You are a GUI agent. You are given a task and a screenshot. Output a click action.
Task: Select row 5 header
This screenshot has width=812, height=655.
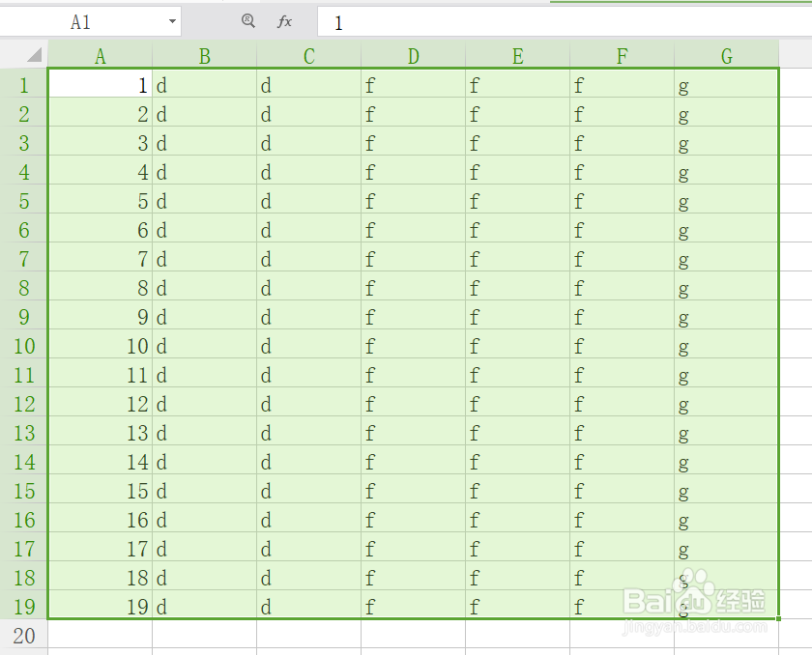click(24, 199)
